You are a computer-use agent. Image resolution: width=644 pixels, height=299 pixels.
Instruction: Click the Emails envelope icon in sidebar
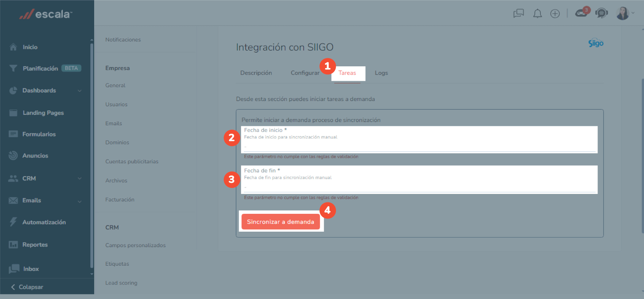(13, 200)
